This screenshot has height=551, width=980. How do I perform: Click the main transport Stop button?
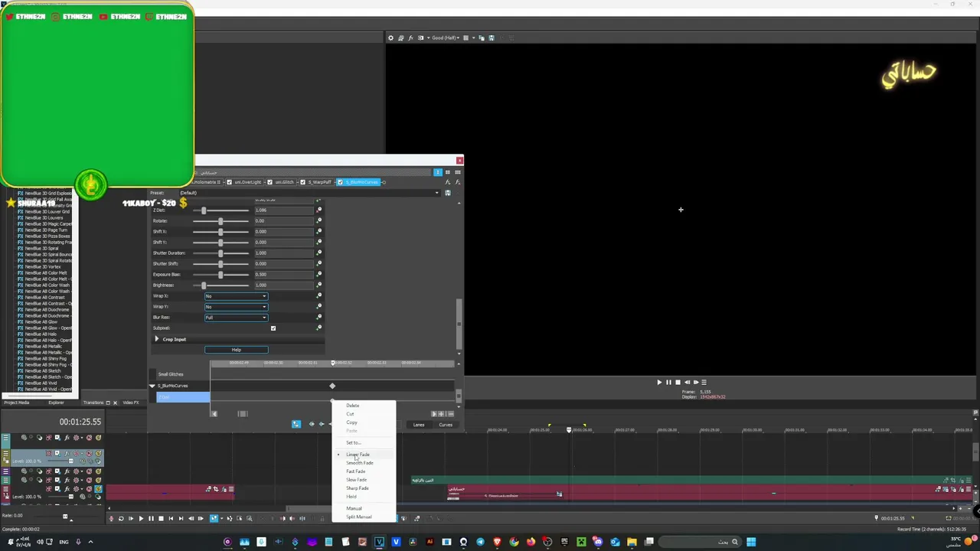161,519
